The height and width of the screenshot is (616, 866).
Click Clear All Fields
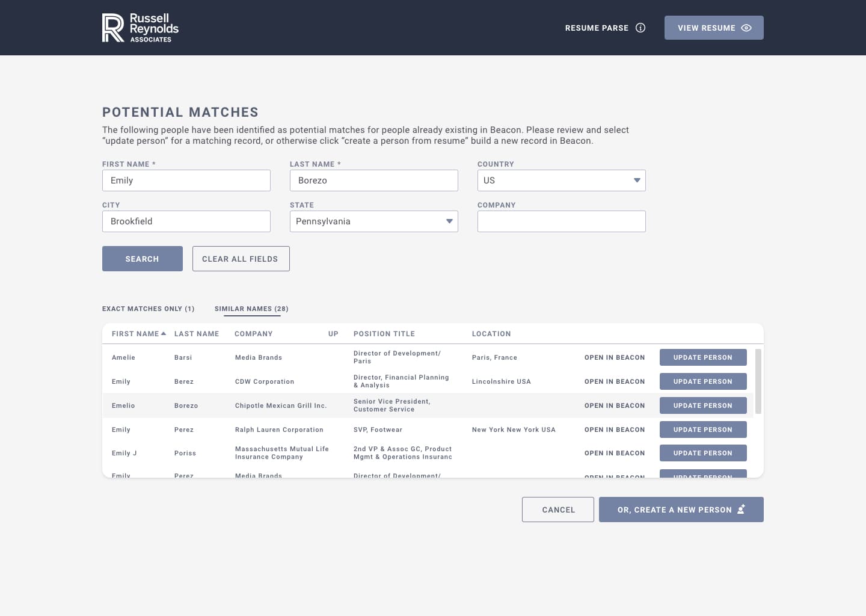(241, 259)
